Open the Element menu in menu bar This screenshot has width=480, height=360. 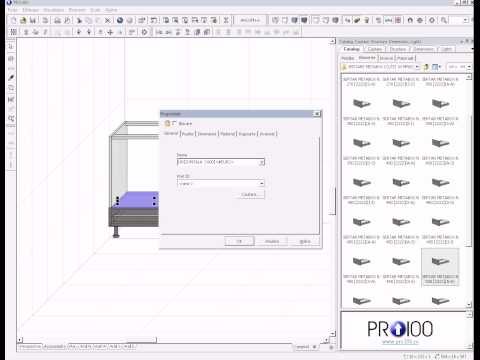click(77, 10)
